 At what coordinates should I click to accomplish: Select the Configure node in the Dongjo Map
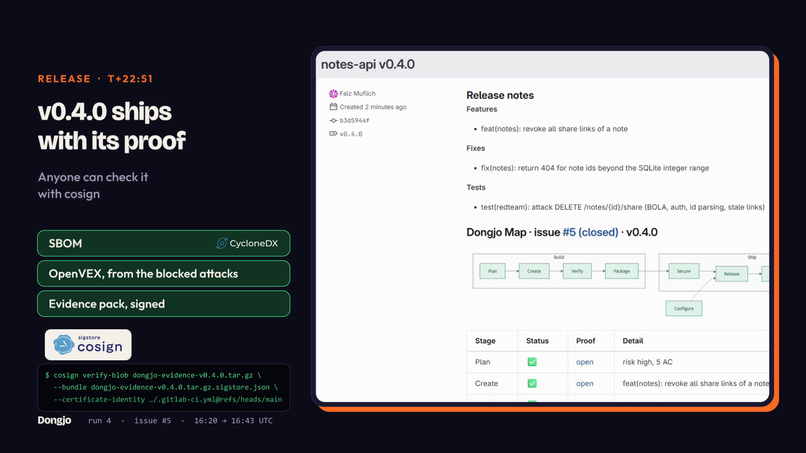[684, 309]
